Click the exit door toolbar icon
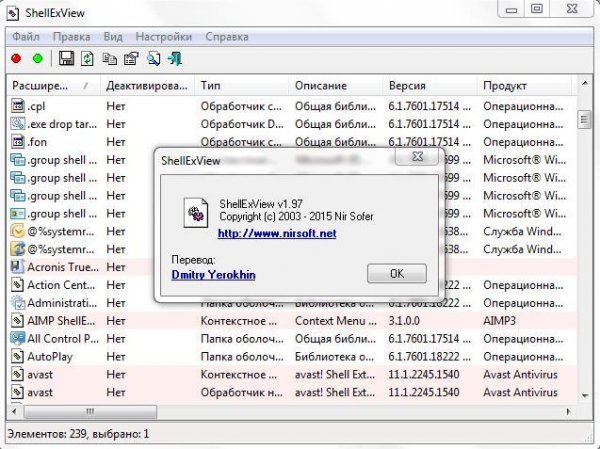Image resolution: width=600 pixels, height=449 pixels. click(175, 59)
